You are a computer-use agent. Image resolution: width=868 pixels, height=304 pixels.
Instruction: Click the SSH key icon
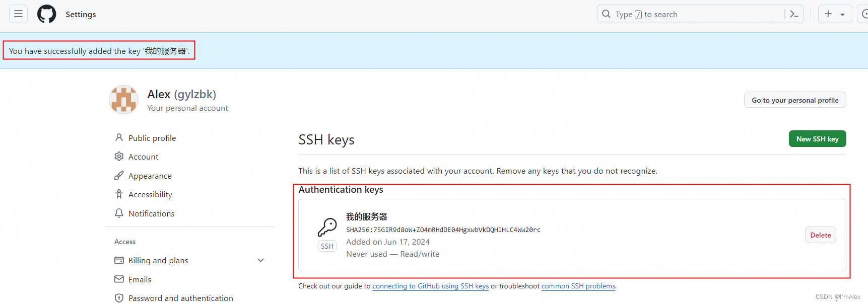point(327,227)
